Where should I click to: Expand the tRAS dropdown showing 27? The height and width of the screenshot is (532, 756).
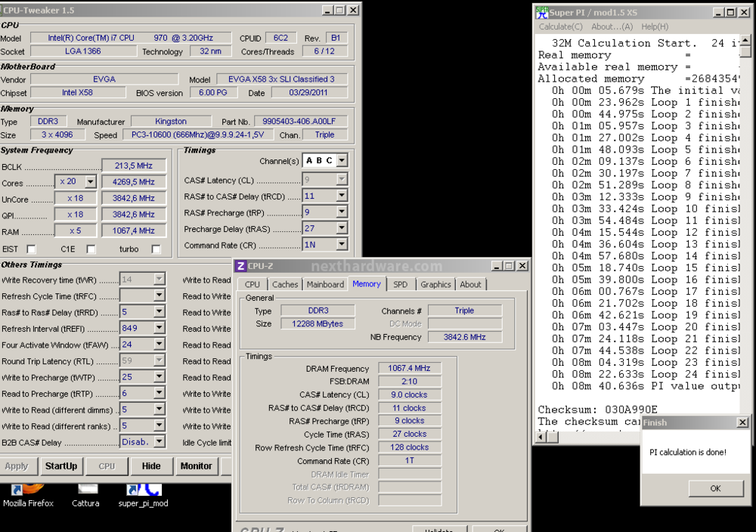coord(342,228)
